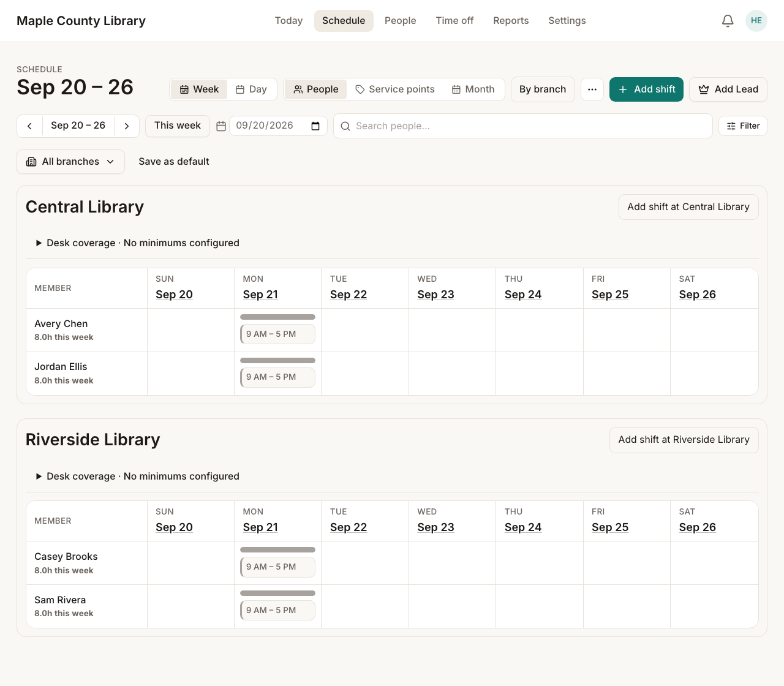
Task: Click the Riverside Library heading
Action: tap(92, 440)
